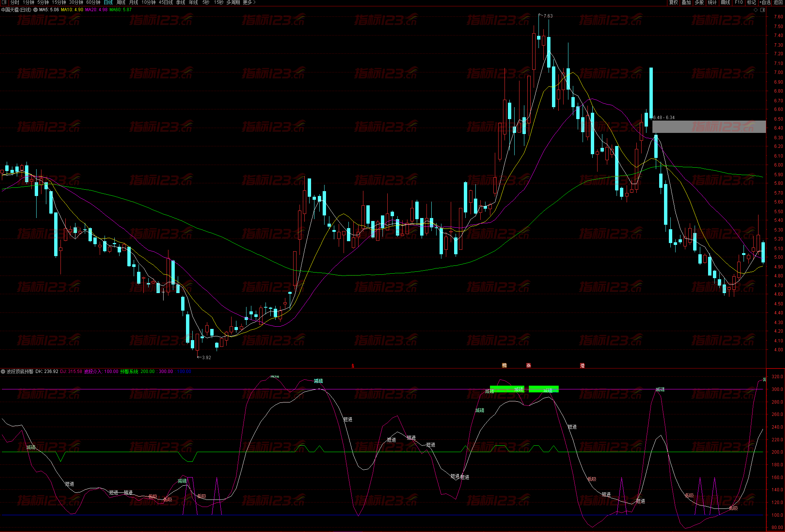Click the MA20: 4.98 label

[x=96, y=10]
